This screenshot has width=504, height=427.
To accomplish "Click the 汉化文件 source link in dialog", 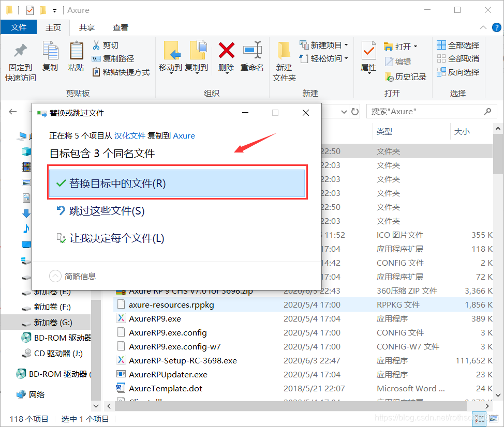I will (130, 135).
